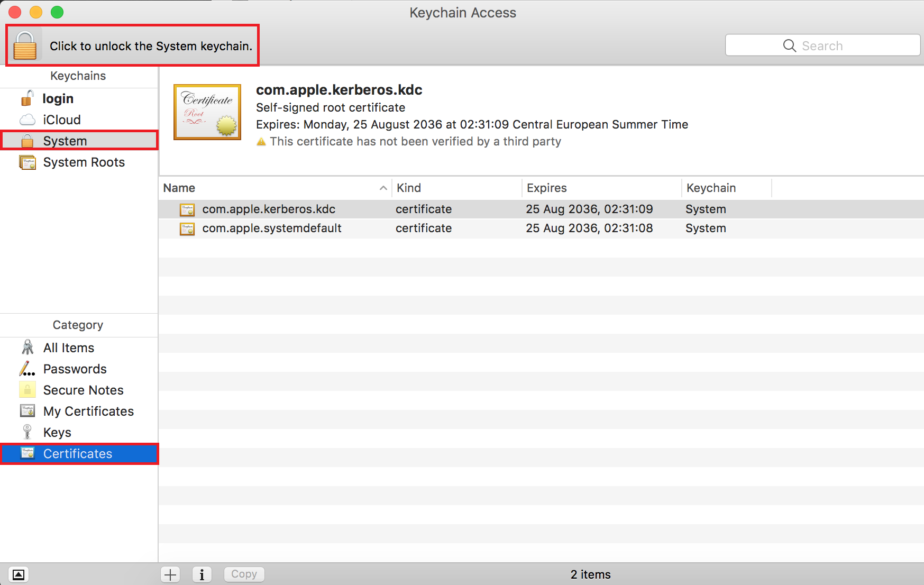Viewport: 924px width, 585px height.
Task: Click the sort arrow in Name column
Action: click(383, 188)
